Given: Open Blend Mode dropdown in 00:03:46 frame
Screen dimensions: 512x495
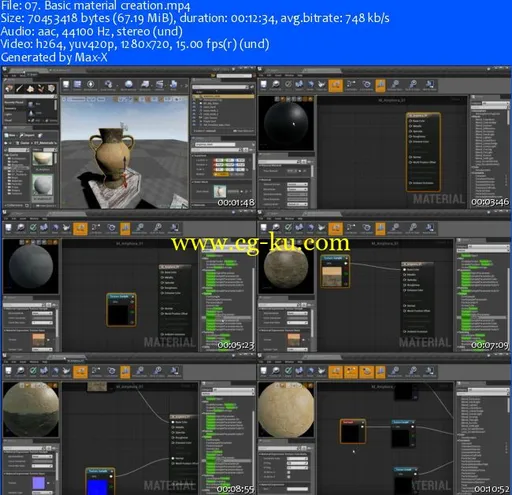Looking at the screenshot, I should tap(297, 189).
